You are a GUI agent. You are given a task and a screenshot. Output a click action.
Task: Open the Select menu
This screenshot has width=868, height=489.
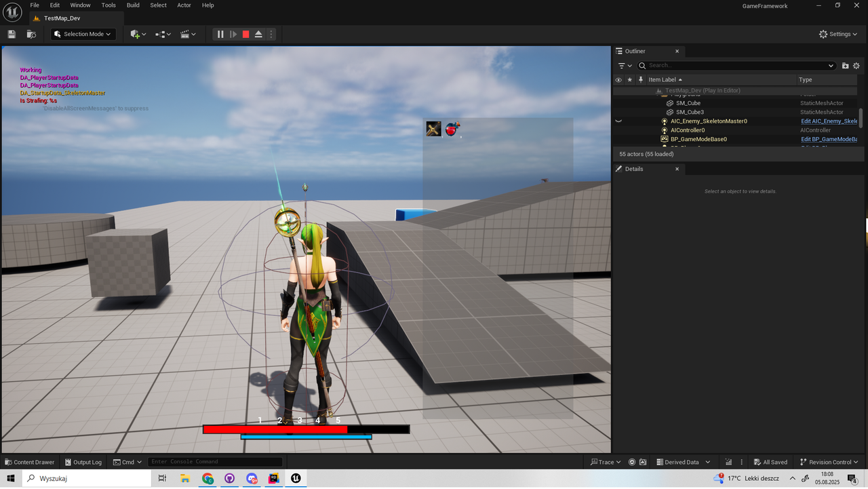pos(158,5)
